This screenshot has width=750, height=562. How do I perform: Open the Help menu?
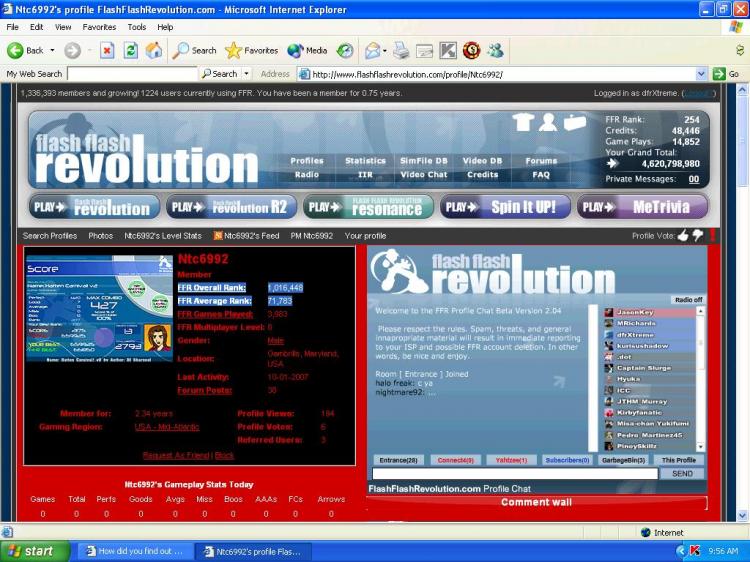coord(165,27)
